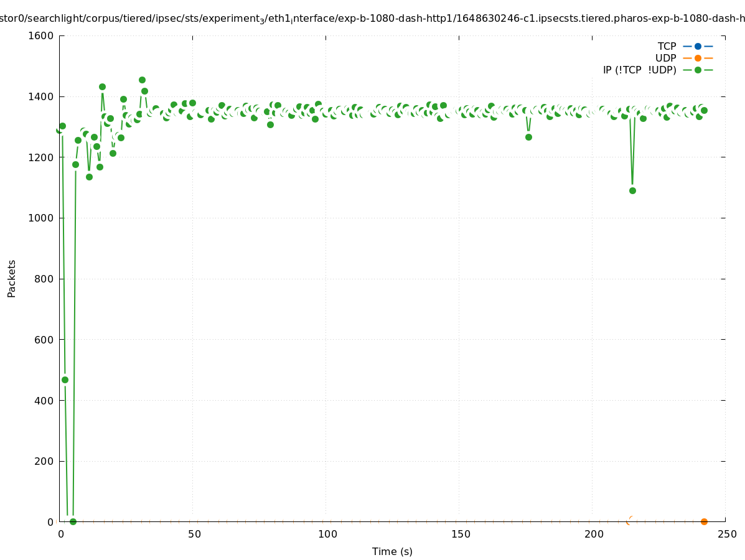Viewport: 745px width, 560px height.
Task: Click the Packets y-axis label
Action: coord(12,279)
